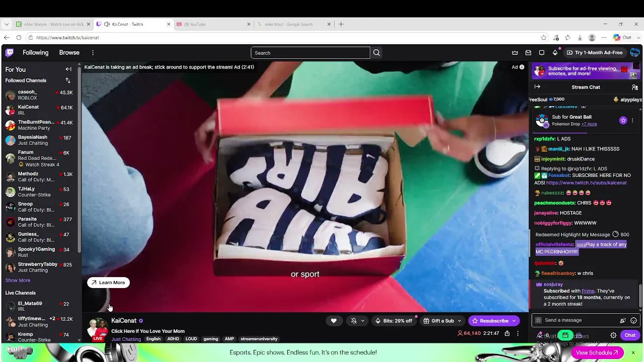Open the Following page

(35, 52)
